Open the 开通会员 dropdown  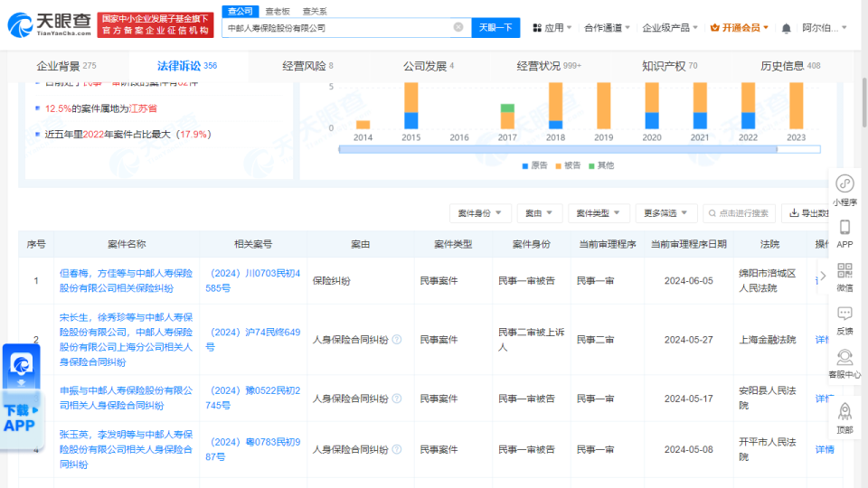click(x=740, y=28)
